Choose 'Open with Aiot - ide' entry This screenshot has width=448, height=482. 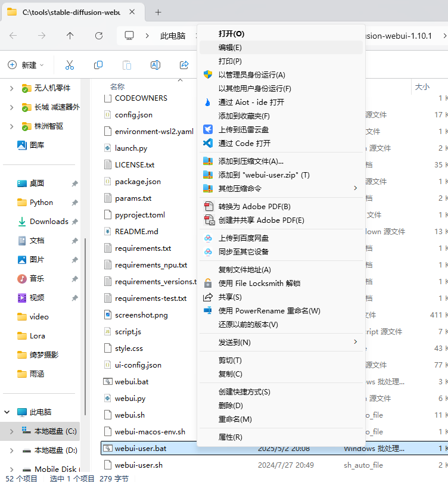(281, 102)
